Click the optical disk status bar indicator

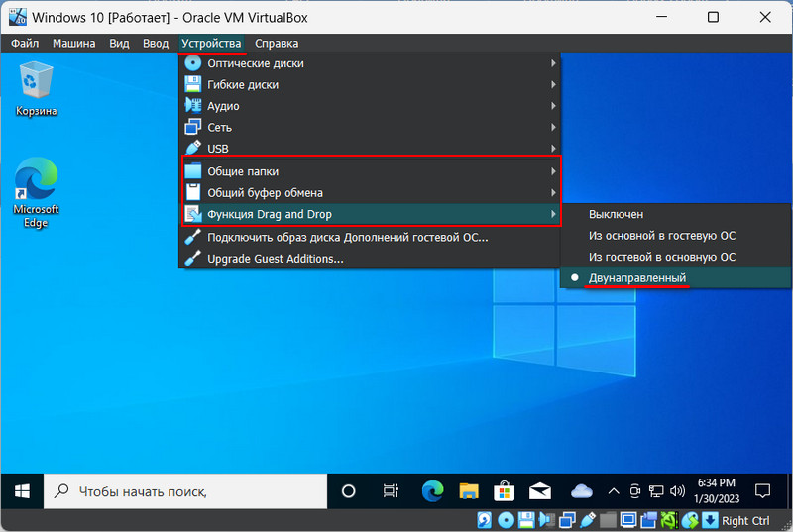pyautogui.click(x=506, y=520)
